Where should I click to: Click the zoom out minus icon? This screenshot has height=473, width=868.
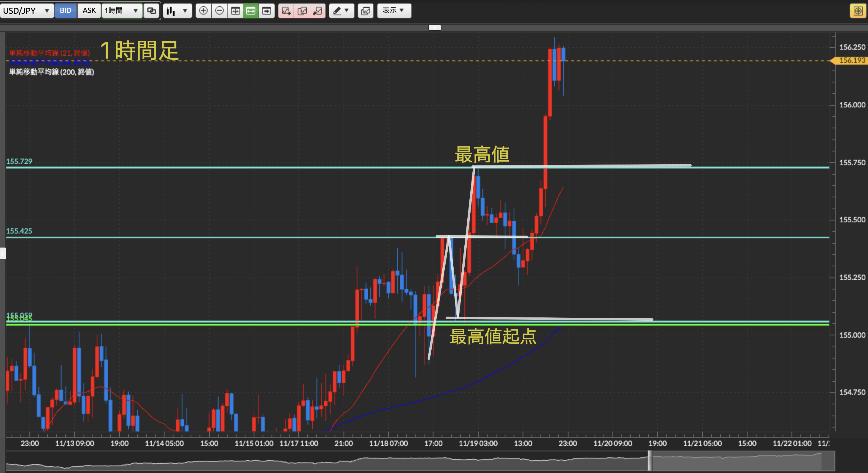pyautogui.click(x=219, y=11)
